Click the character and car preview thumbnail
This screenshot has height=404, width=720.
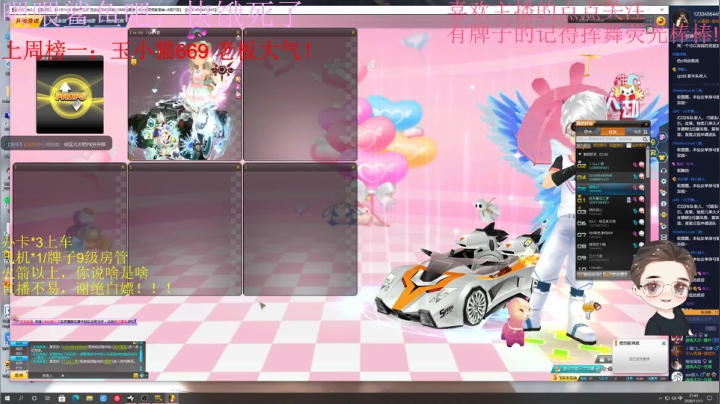tap(184, 98)
